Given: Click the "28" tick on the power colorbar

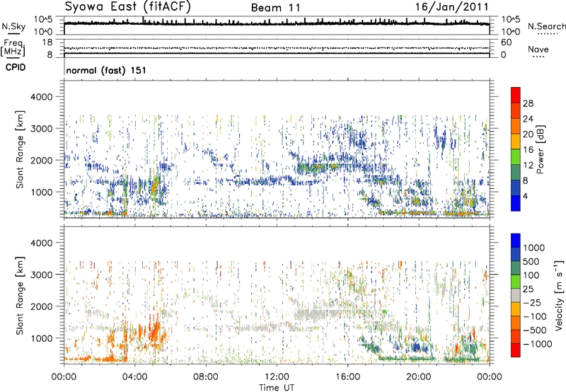Looking at the screenshot, I should pyautogui.click(x=528, y=103).
